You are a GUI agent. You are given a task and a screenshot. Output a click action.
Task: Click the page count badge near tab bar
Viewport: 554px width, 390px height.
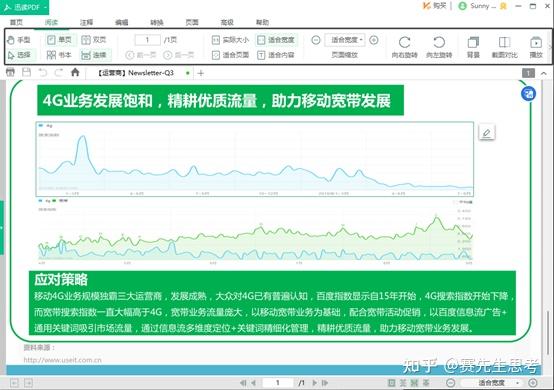(528, 73)
